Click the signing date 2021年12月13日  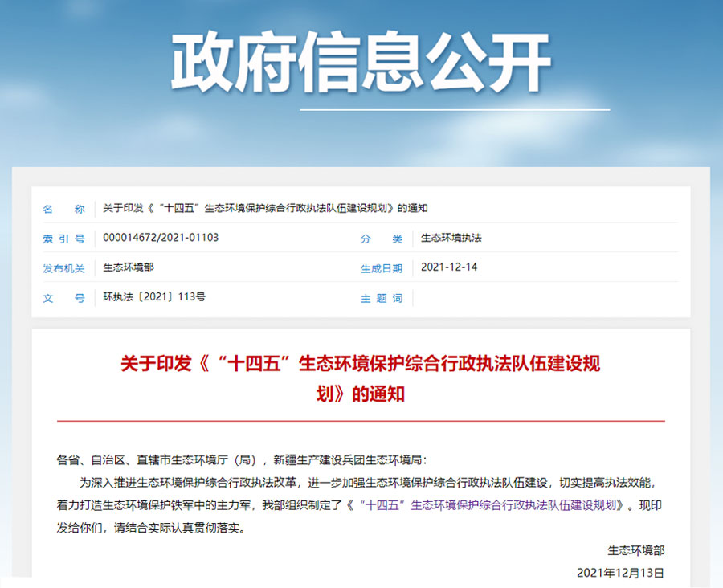click(x=621, y=573)
